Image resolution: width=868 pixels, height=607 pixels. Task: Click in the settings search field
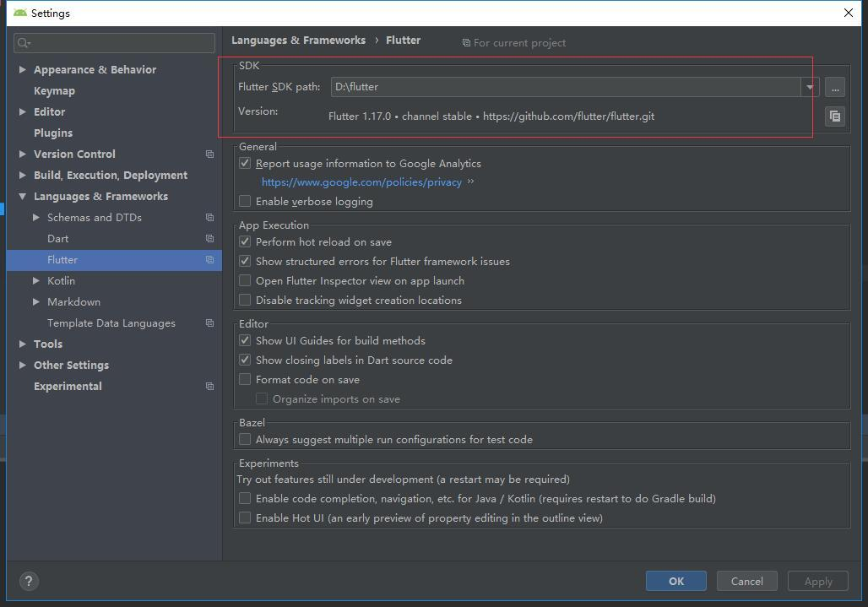point(114,42)
